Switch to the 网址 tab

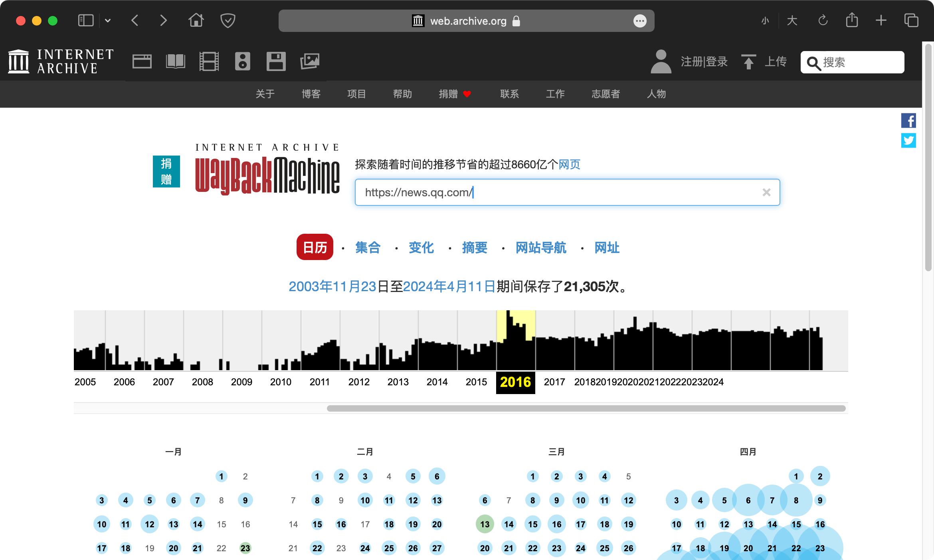coord(607,248)
